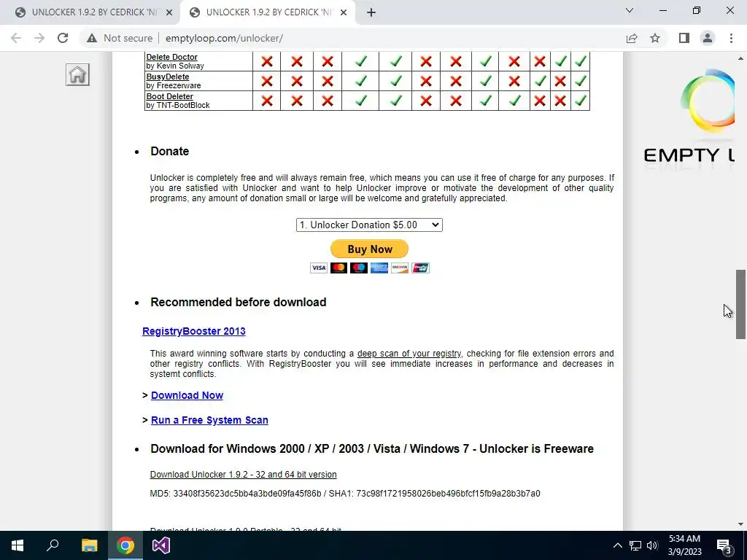
Task: Click the browser forward arrow
Action: [x=39, y=38]
